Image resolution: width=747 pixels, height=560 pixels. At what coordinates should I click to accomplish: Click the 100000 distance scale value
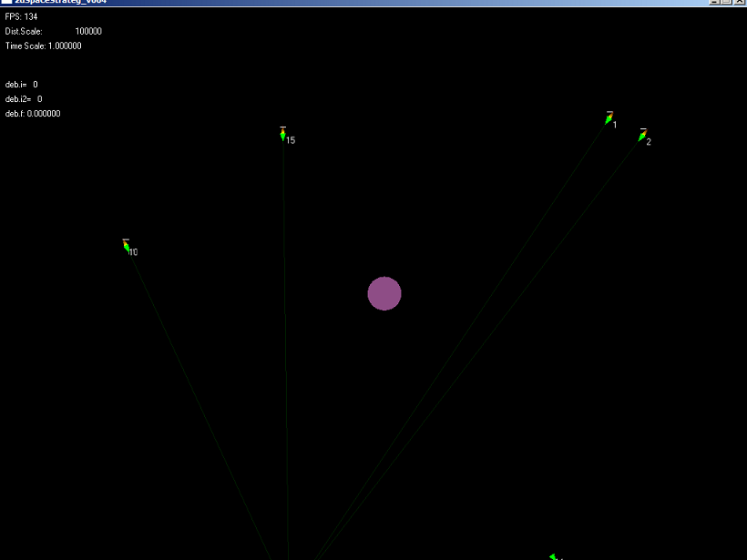(x=88, y=31)
